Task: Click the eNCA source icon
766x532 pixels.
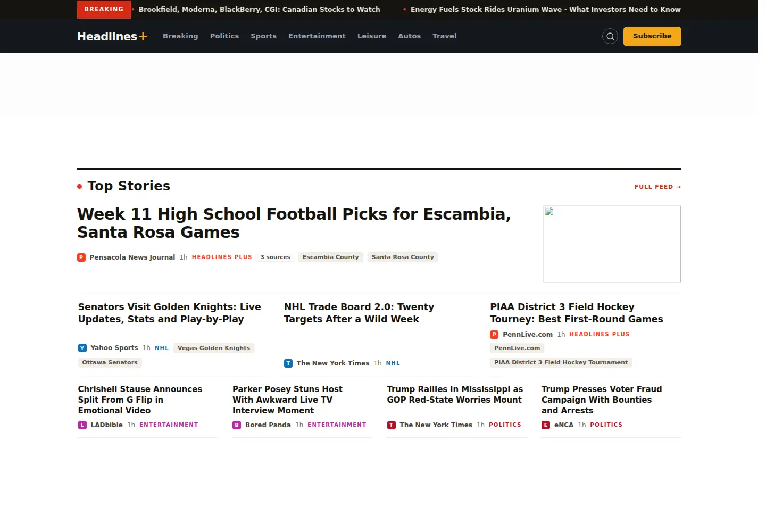Action: 546,425
